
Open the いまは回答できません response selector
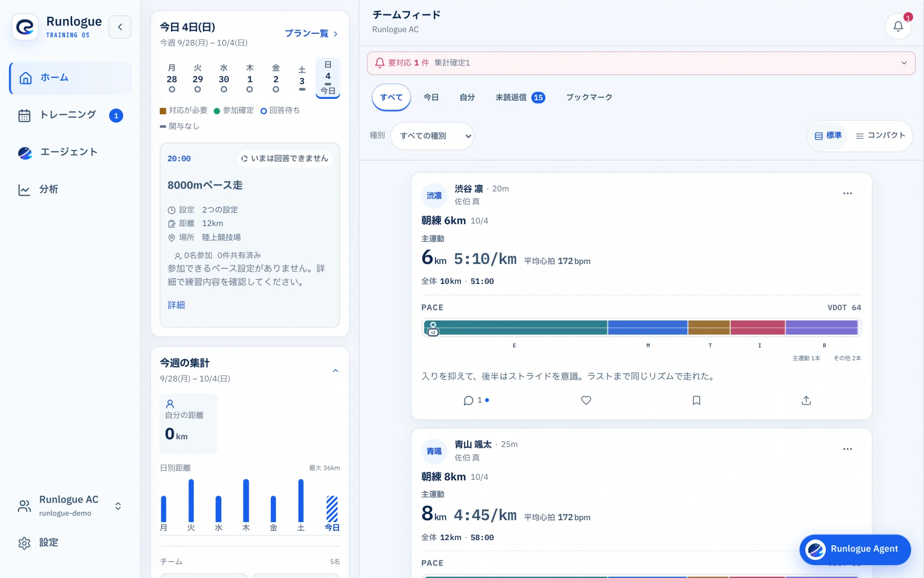285,159
